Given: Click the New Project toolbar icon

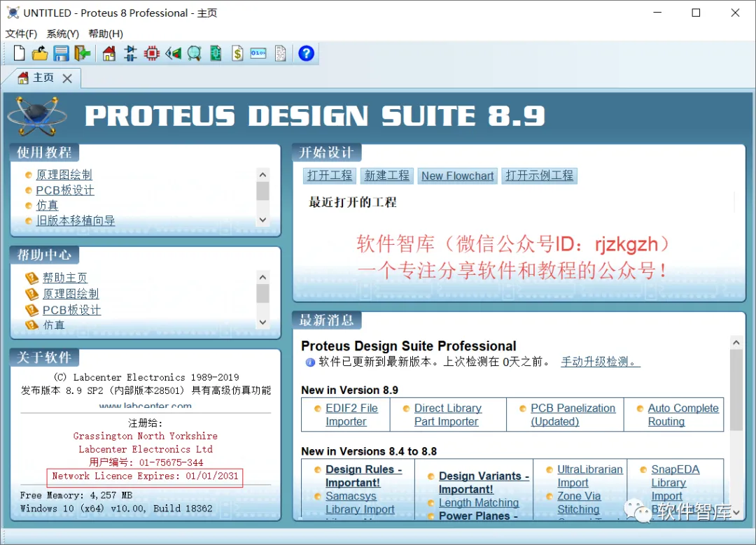Looking at the screenshot, I should (20, 53).
